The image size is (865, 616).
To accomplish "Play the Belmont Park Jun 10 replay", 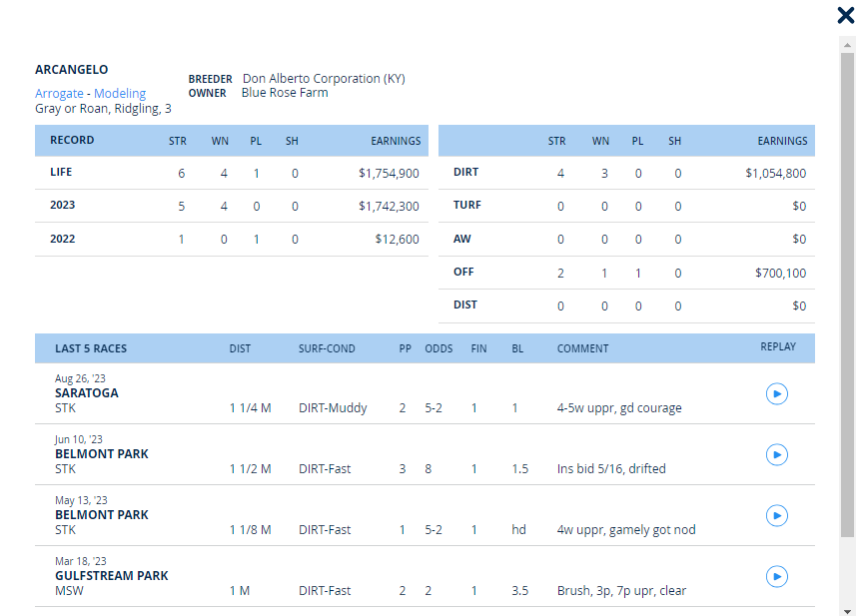I will coord(777,455).
